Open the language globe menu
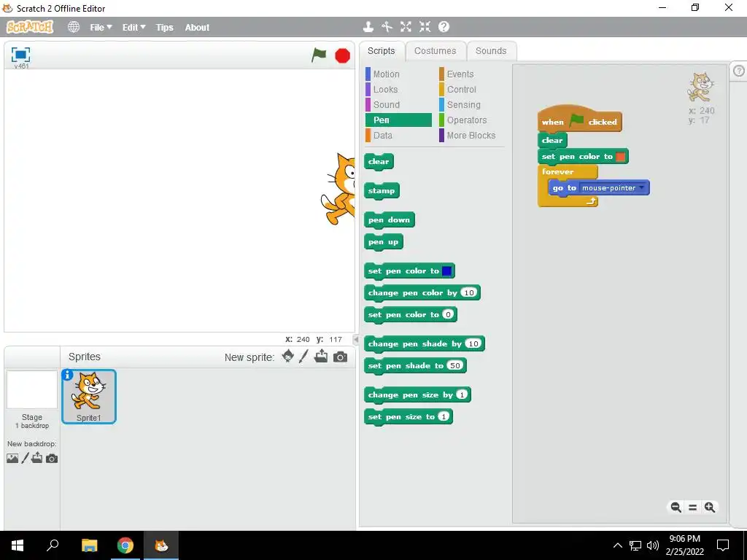Screen dimensions: 747x560 tap(74, 27)
